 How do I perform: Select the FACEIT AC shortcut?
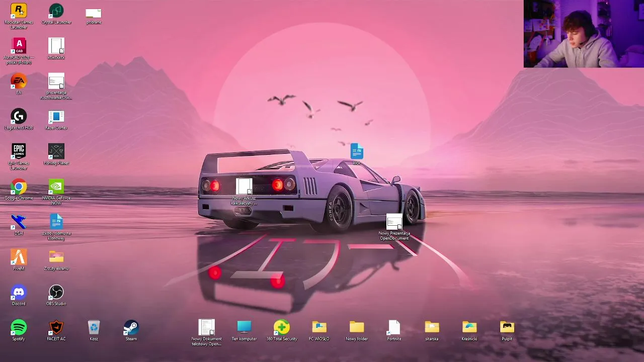pyautogui.click(x=56, y=330)
